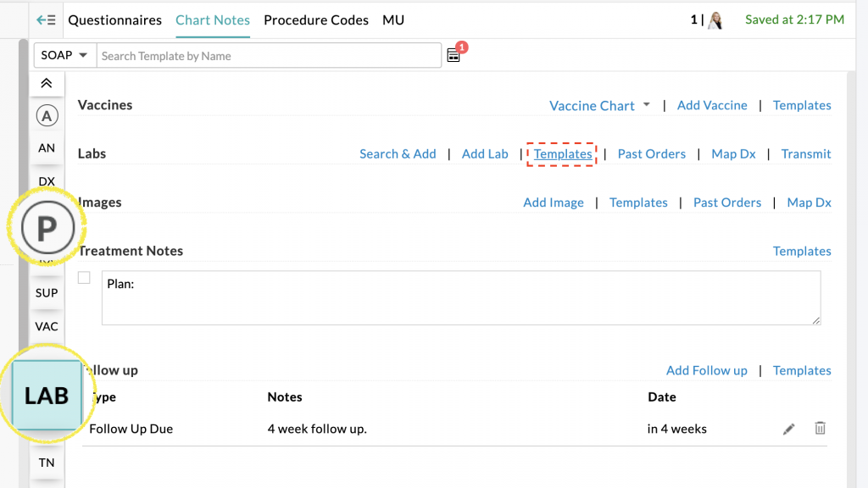868x488 pixels.
Task: Expand the Vaccine Chart dropdown
Action: tap(600, 106)
